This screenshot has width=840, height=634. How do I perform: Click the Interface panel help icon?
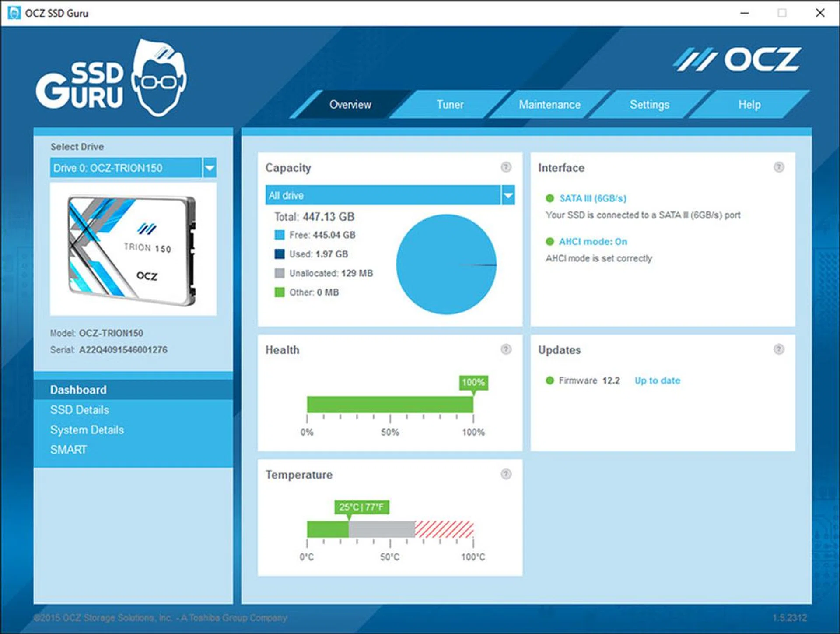(x=779, y=167)
